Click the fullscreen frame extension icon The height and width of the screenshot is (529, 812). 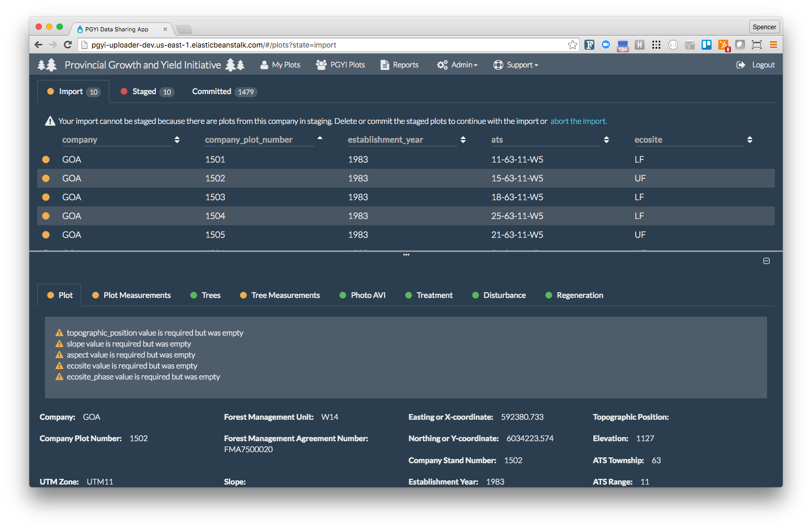(x=757, y=45)
